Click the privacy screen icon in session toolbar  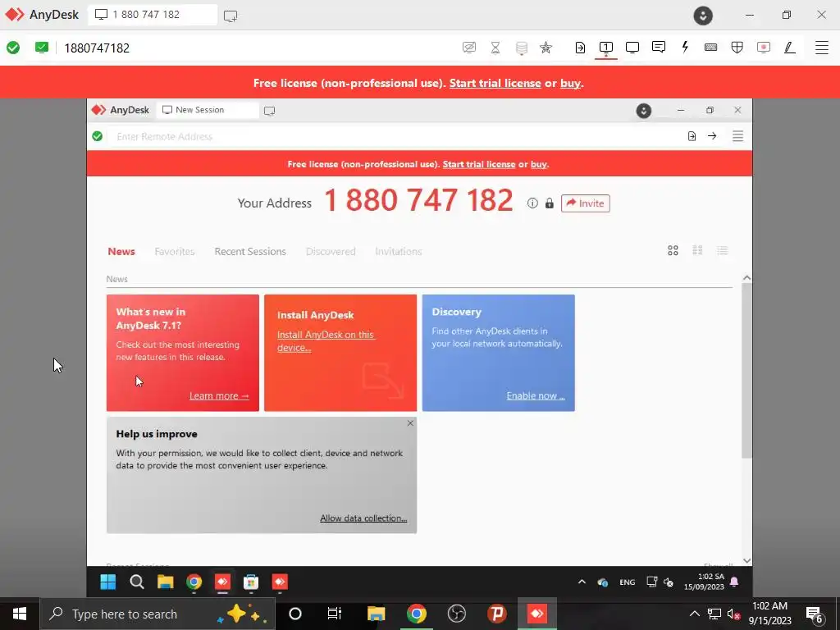[468, 48]
